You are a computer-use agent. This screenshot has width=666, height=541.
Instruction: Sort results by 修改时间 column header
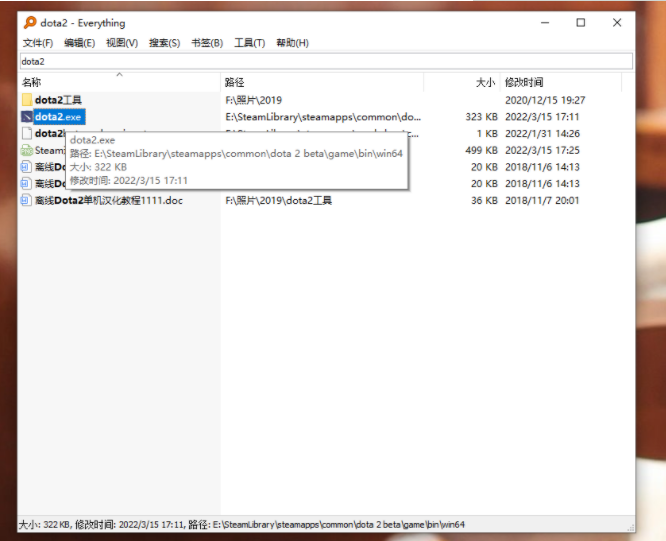(x=561, y=82)
